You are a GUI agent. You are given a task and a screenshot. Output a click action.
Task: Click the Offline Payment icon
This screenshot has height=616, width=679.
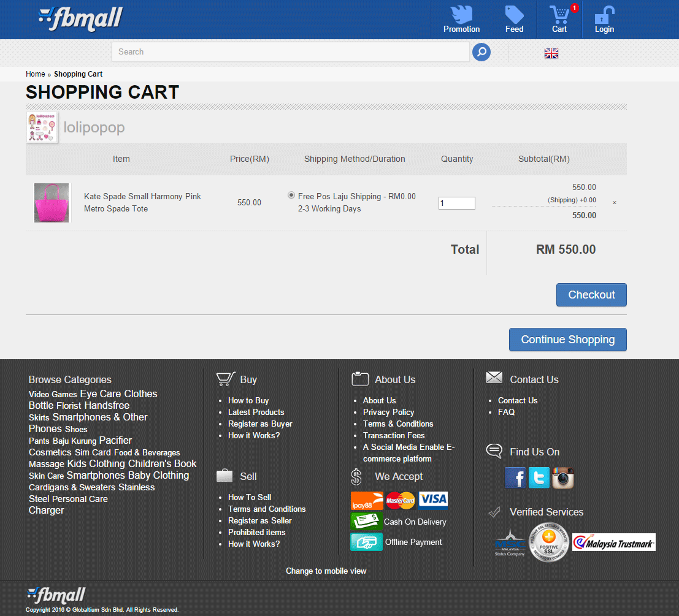click(x=366, y=542)
